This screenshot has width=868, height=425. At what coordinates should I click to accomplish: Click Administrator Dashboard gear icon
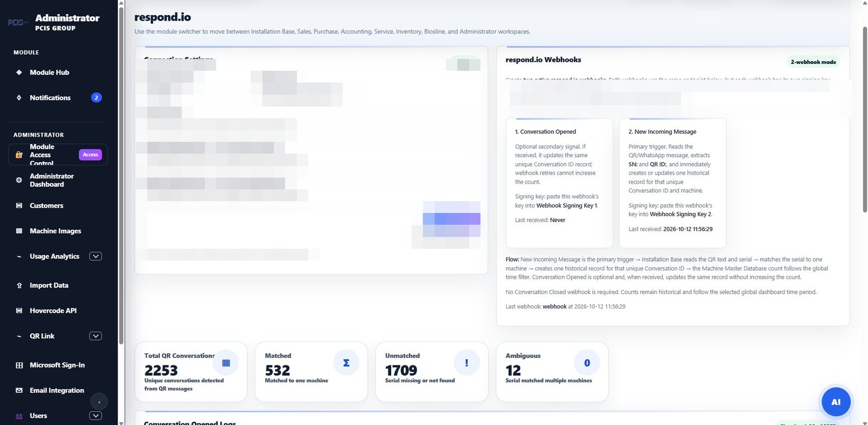tap(19, 180)
